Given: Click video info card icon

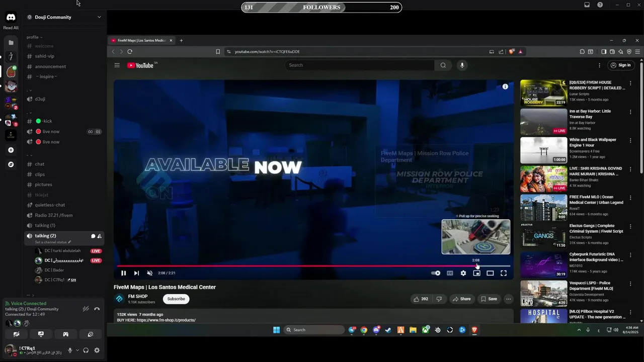Looking at the screenshot, I should point(505,86).
